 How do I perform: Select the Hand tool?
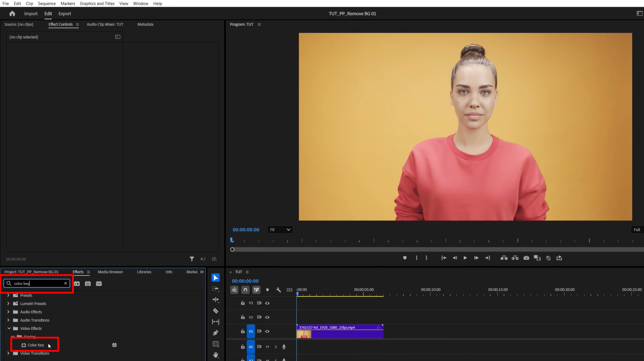[x=215, y=355]
